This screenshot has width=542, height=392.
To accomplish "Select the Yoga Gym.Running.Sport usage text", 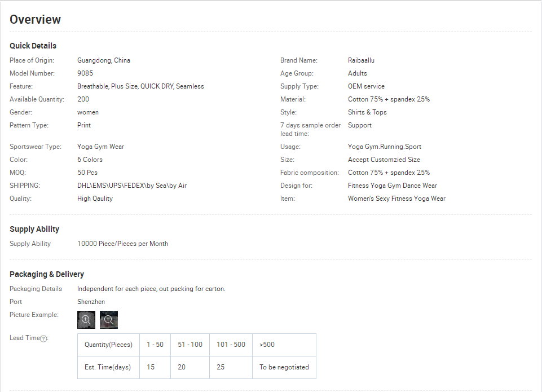I will [x=385, y=147].
